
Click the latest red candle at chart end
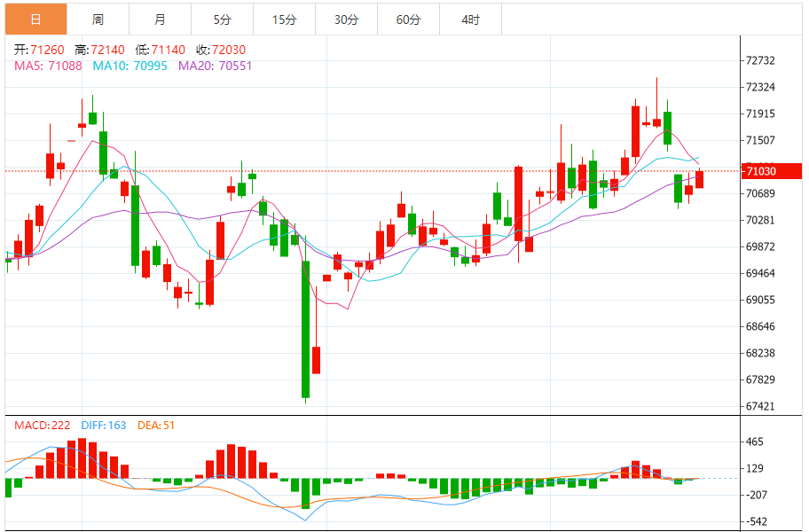tap(699, 179)
